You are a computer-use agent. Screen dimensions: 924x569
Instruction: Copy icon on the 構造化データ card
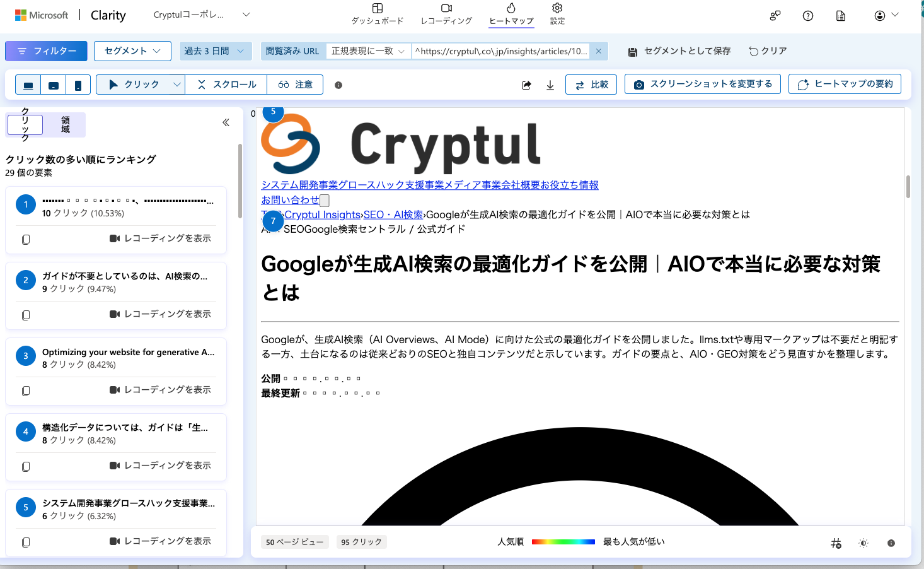point(26,466)
